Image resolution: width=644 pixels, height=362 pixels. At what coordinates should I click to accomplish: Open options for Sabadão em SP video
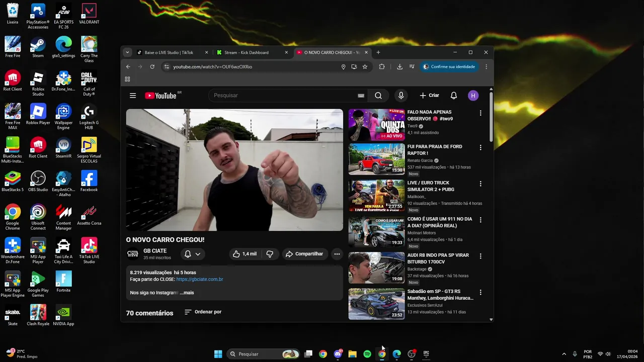[x=480, y=292]
